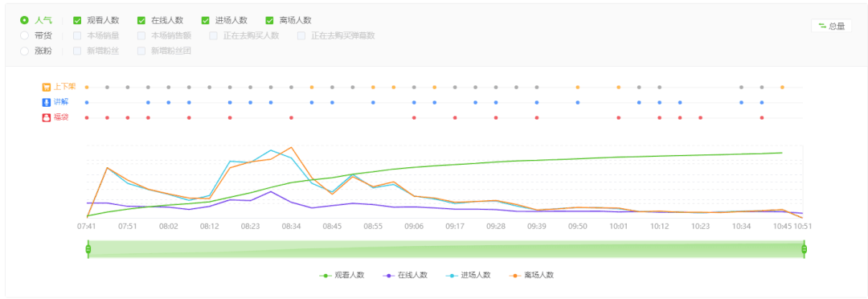
Task: Click the orange 离场人数 peak near 08:34
Action: point(291,147)
